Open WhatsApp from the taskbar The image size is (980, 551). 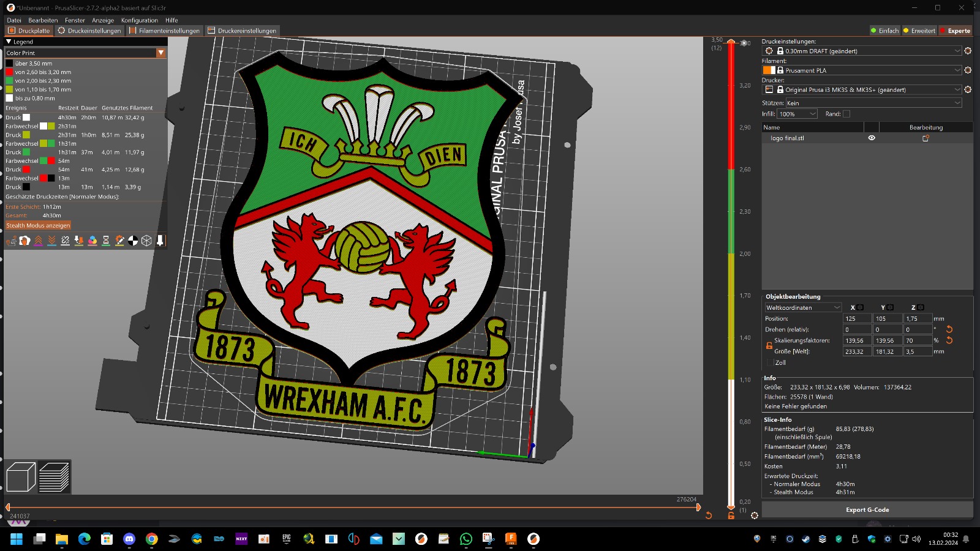[466, 539]
